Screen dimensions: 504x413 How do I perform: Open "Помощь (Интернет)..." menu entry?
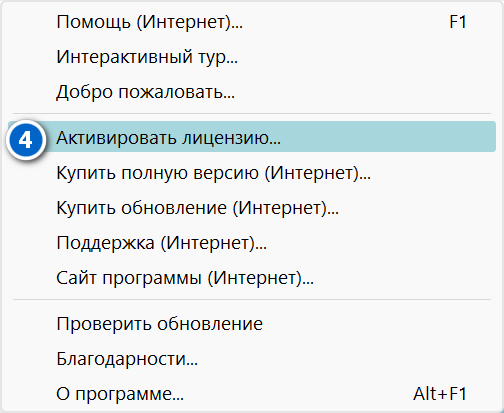click(x=252, y=22)
